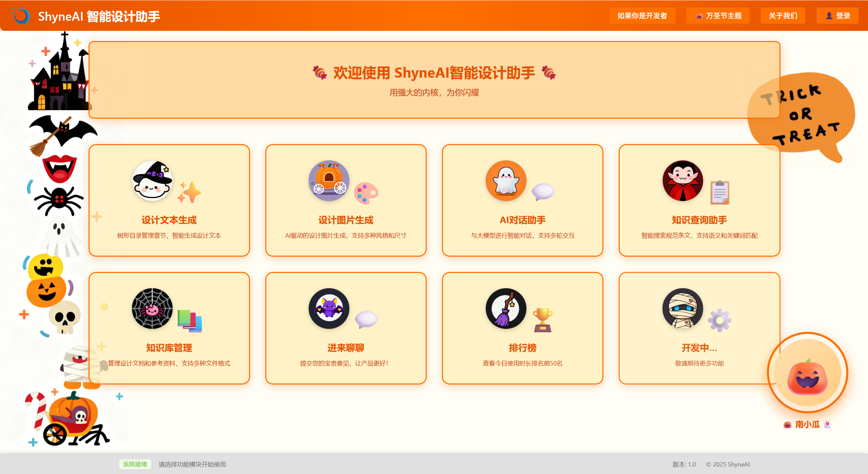Screen dimensions: 868x474
Task: Click the purple bat icon
Action: (x=329, y=309)
